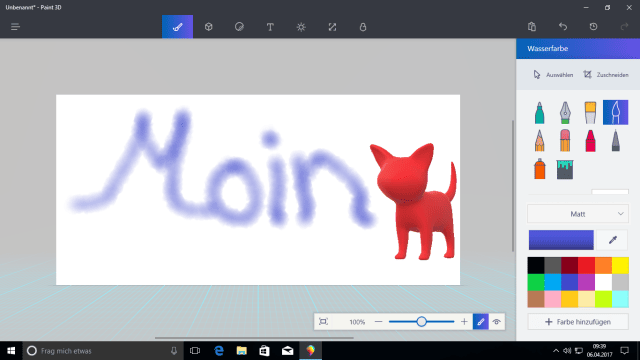Select the Pencil tool

540,140
